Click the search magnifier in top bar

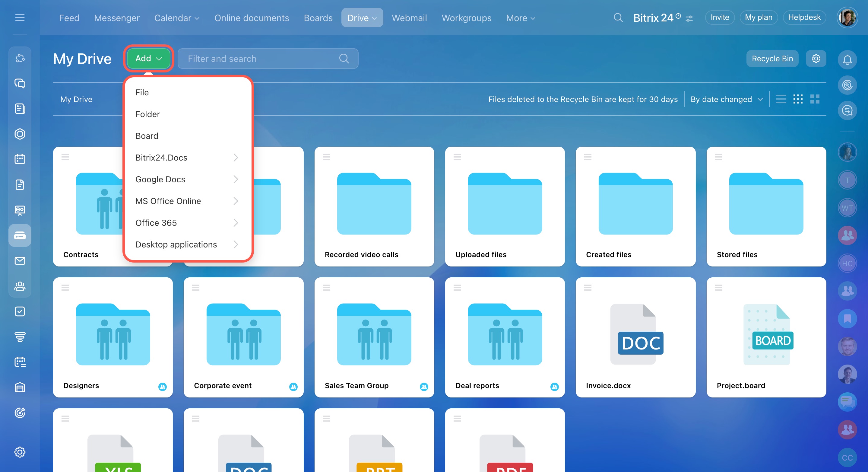(x=618, y=18)
